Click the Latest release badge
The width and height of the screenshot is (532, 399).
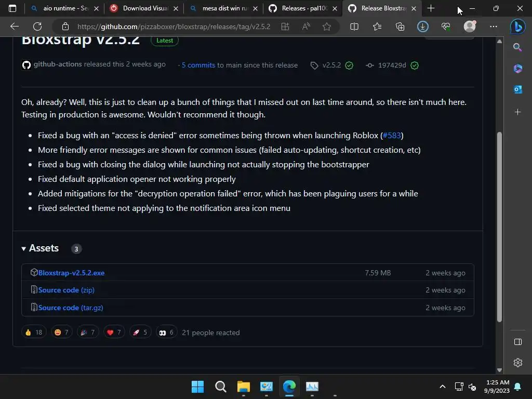point(165,41)
